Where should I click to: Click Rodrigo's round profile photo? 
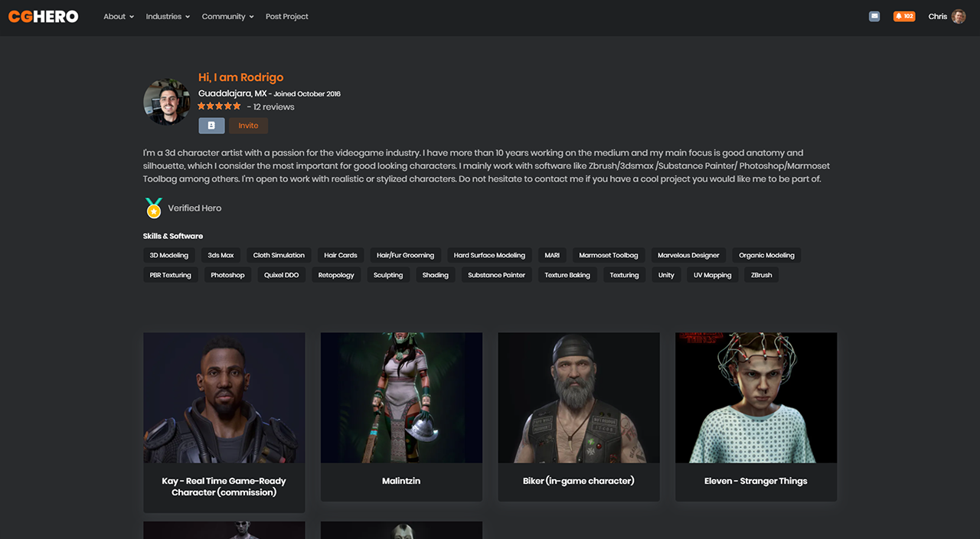tap(167, 101)
